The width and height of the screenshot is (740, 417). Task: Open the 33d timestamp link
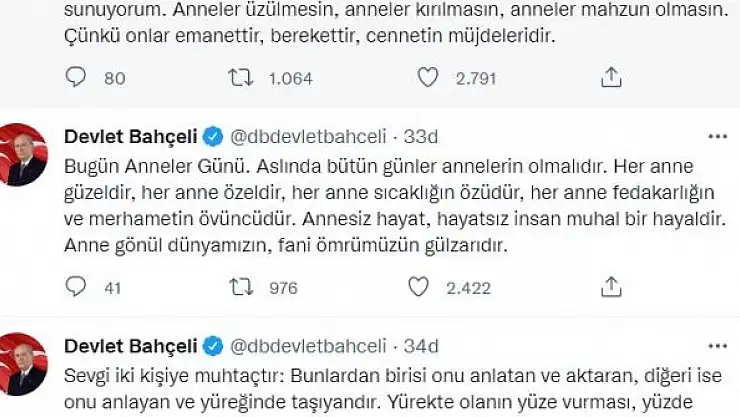click(423, 135)
